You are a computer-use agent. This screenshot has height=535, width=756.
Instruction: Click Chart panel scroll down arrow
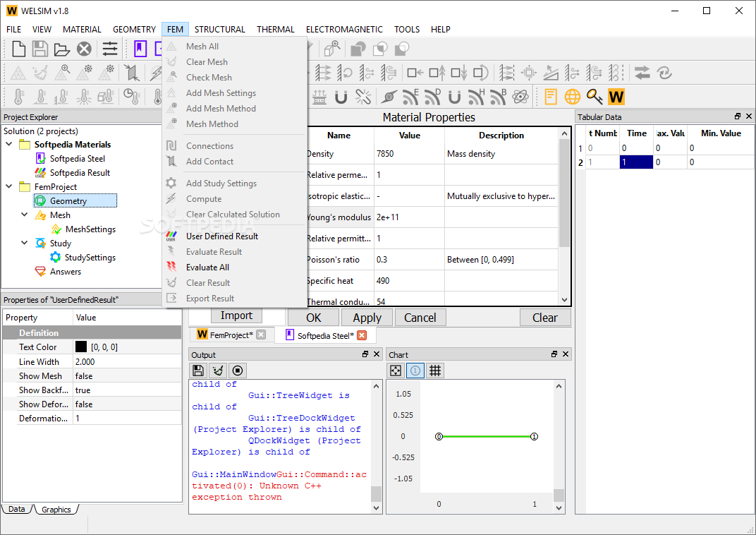[x=559, y=507]
